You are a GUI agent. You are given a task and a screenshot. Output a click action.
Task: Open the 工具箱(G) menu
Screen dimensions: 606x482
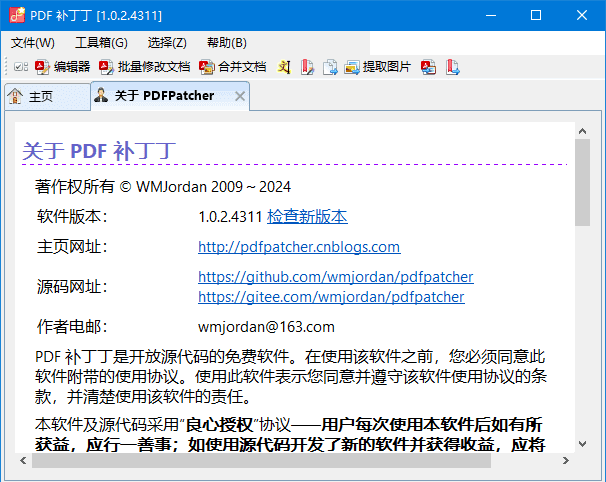[x=101, y=43]
